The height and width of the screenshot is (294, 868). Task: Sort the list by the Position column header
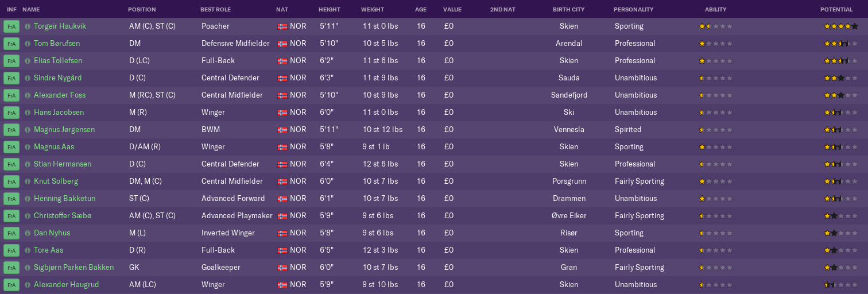click(x=142, y=10)
